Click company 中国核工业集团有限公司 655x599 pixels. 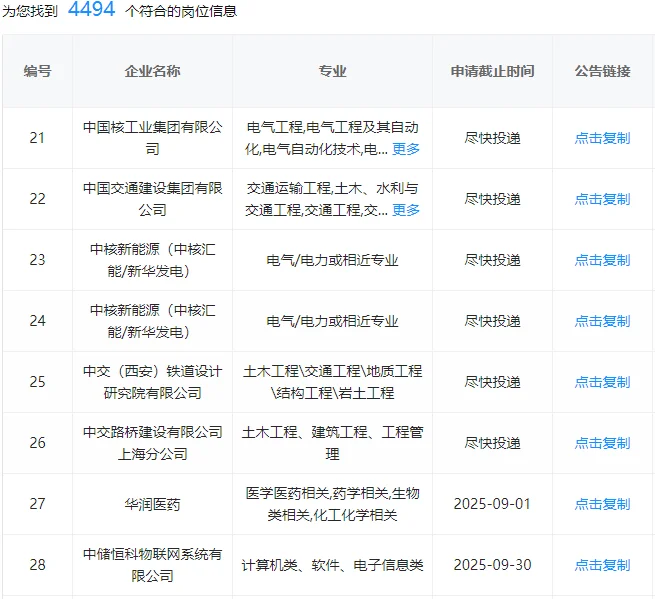[152, 138]
